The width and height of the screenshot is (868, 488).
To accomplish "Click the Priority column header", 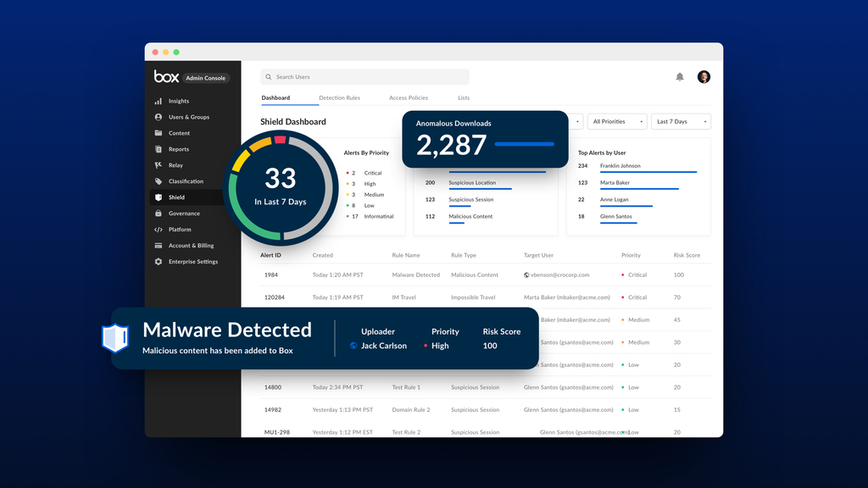I will click(631, 255).
